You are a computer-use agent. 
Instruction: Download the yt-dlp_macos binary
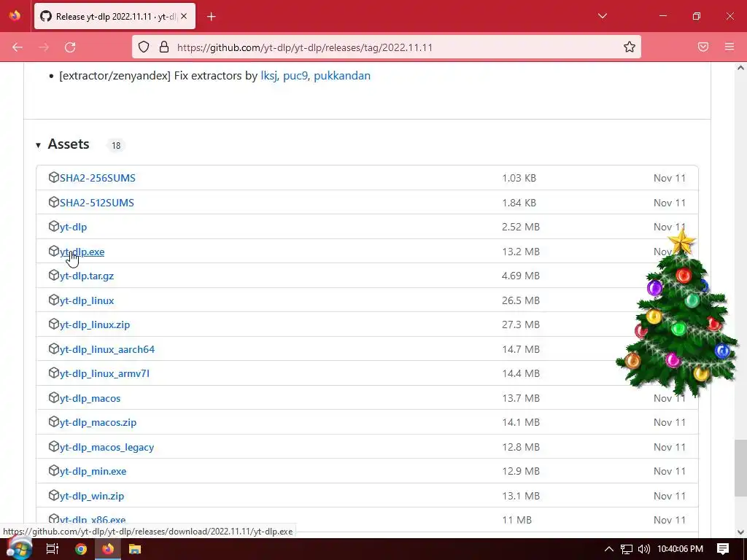click(x=90, y=399)
